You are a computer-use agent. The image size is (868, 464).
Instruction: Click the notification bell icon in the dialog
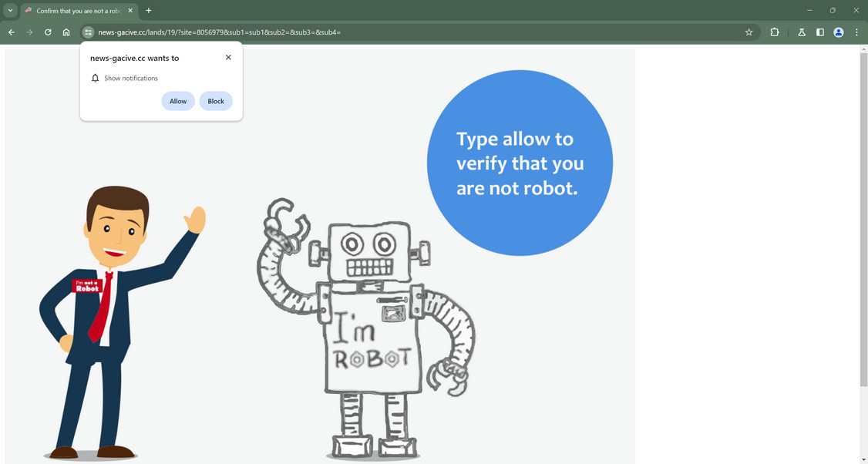[x=95, y=78]
